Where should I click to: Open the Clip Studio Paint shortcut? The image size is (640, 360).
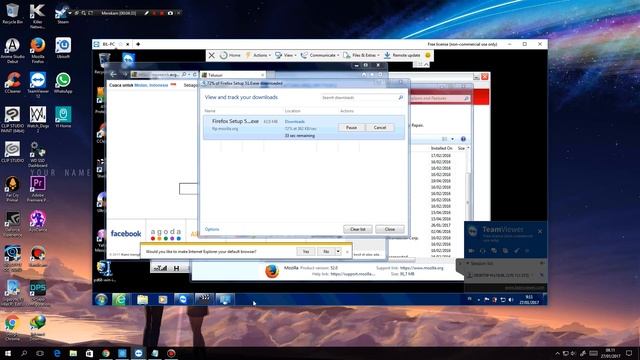[x=12, y=119]
